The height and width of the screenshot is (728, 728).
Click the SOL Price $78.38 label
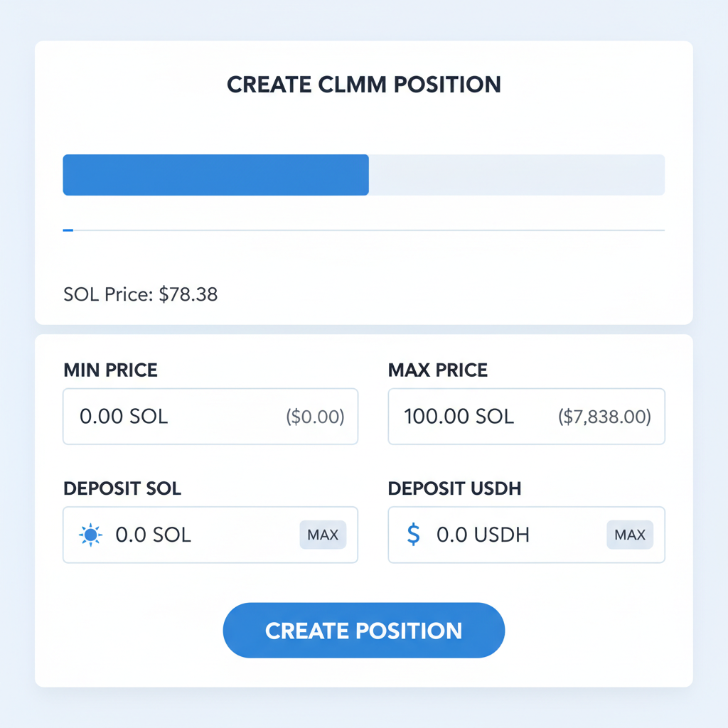point(141,294)
